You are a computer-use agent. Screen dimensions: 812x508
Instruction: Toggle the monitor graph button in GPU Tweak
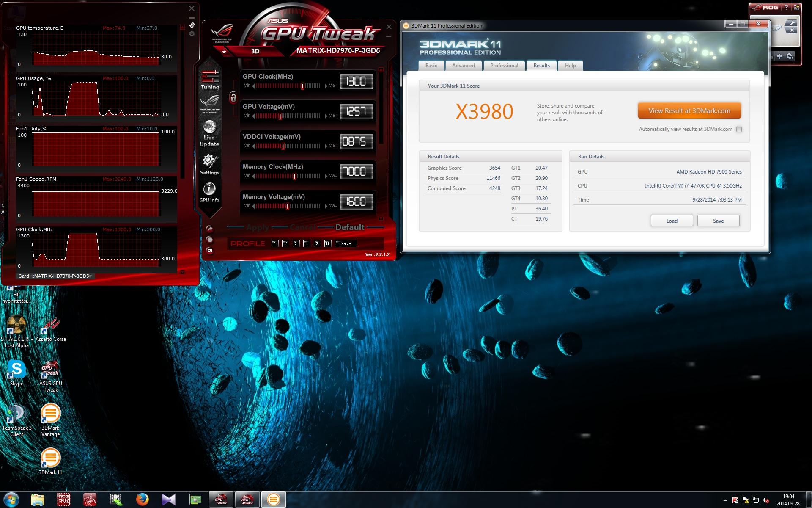[209, 250]
